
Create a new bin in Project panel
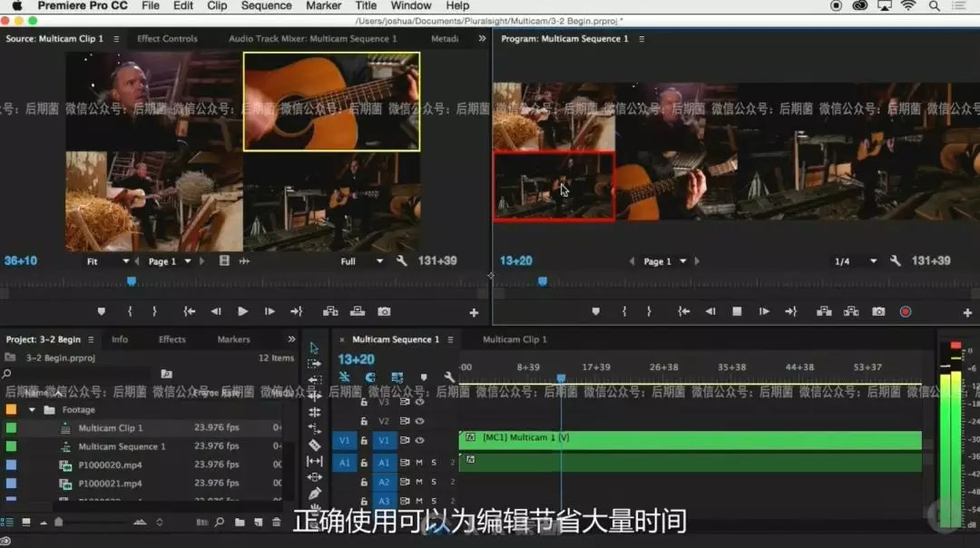[x=240, y=522]
